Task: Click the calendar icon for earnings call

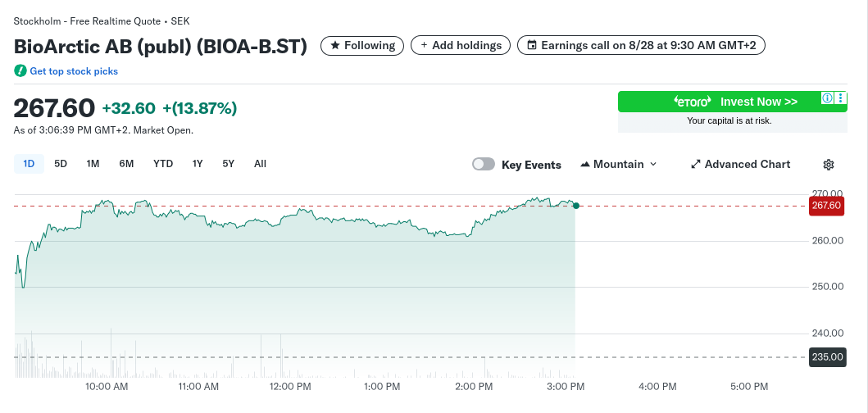Action: pyautogui.click(x=532, y=46)
